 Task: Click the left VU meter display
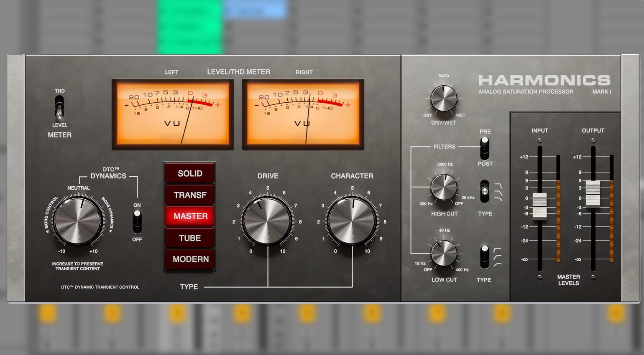(173, 114)
